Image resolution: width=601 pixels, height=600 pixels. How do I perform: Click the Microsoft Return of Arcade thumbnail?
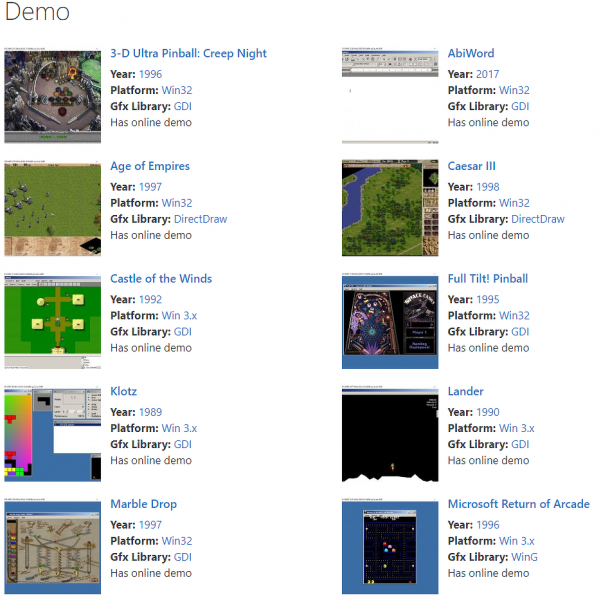[390, 546]
